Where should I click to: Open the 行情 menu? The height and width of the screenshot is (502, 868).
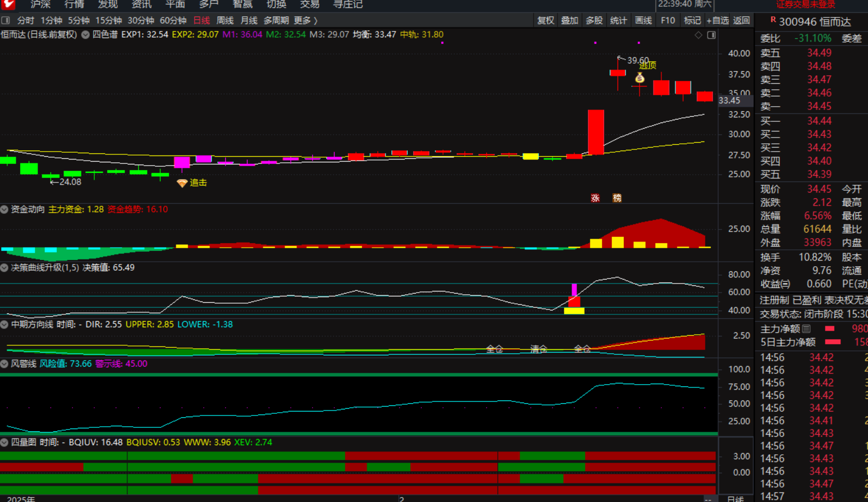[x=74, y=4]
